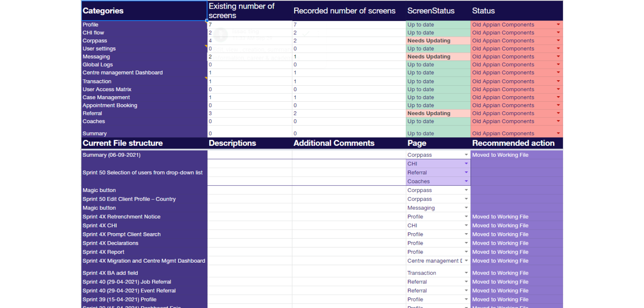Select 'Needs Updating' cell in Referral row
The image size is (644, 308).
click(438, 113)
